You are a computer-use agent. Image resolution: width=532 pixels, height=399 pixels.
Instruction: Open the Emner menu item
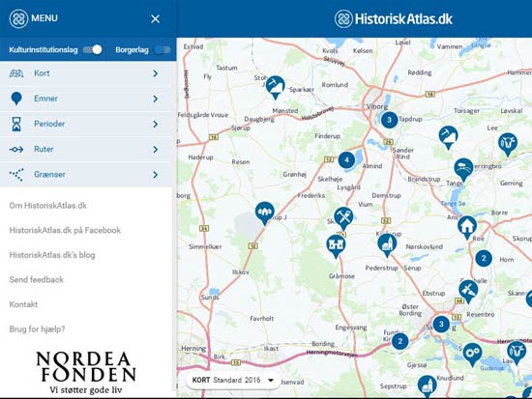(x=86, y=99)
